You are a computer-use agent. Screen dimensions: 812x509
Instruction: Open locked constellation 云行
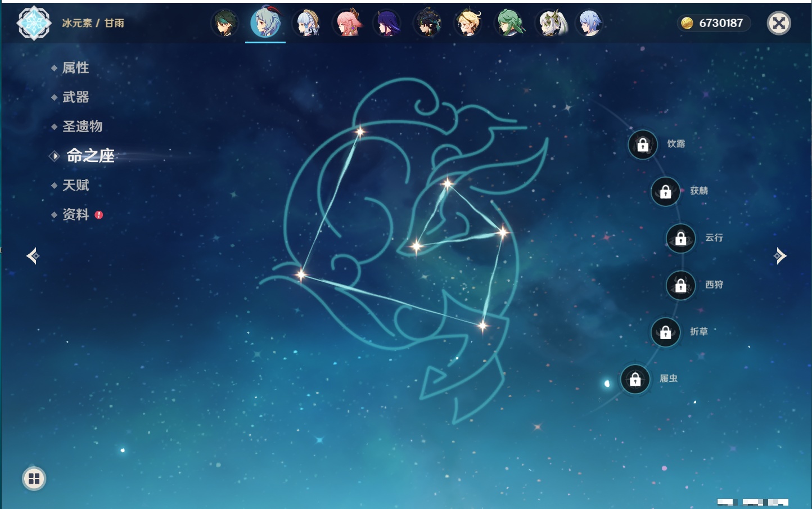pyautogui.click(x=680, y=238)
